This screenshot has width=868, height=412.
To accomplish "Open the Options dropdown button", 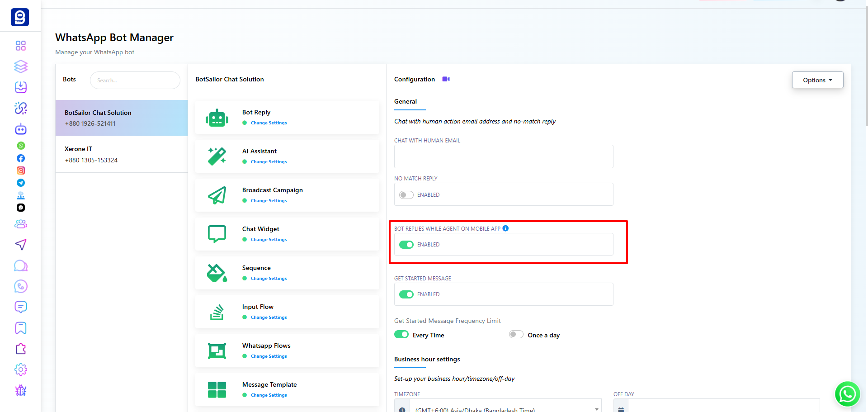I will pos(817,80).
